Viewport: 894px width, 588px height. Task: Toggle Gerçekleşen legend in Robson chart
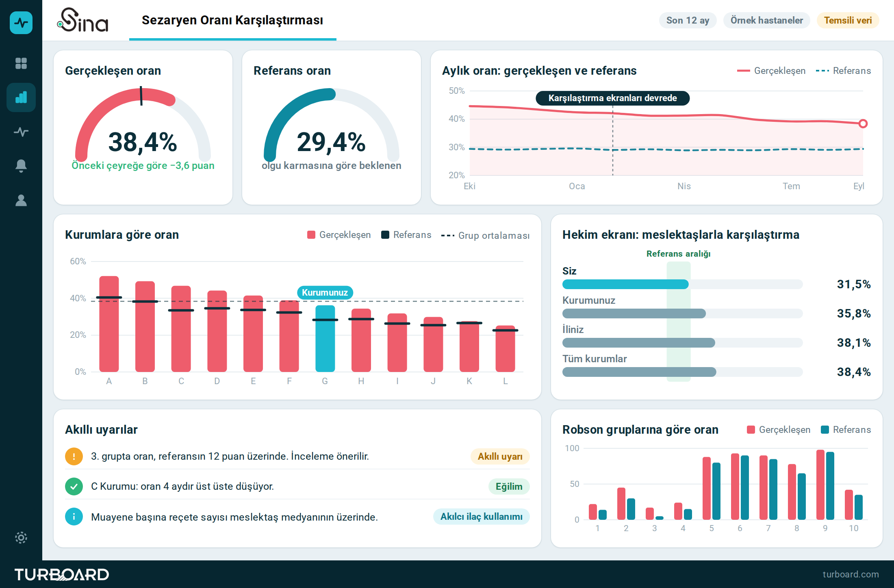[x=779, y=430]
